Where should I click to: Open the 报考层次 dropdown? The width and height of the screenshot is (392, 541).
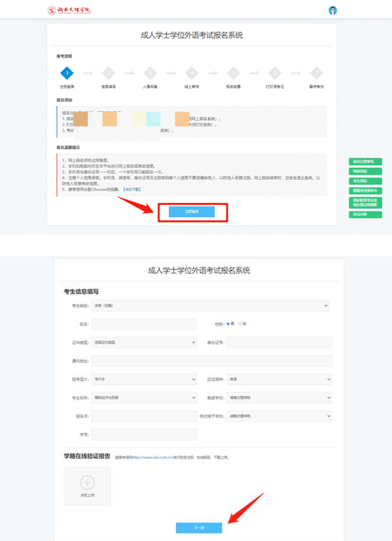click(144, 379)
